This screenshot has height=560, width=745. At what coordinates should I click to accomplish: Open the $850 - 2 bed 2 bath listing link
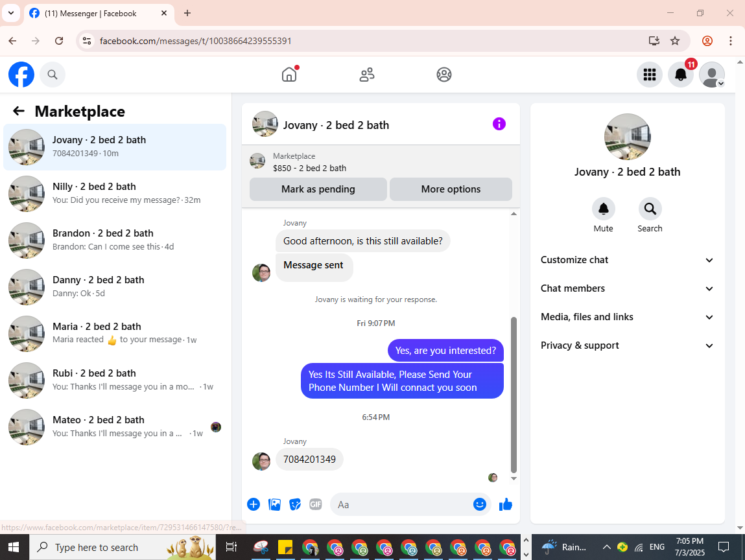click(309, 168)
